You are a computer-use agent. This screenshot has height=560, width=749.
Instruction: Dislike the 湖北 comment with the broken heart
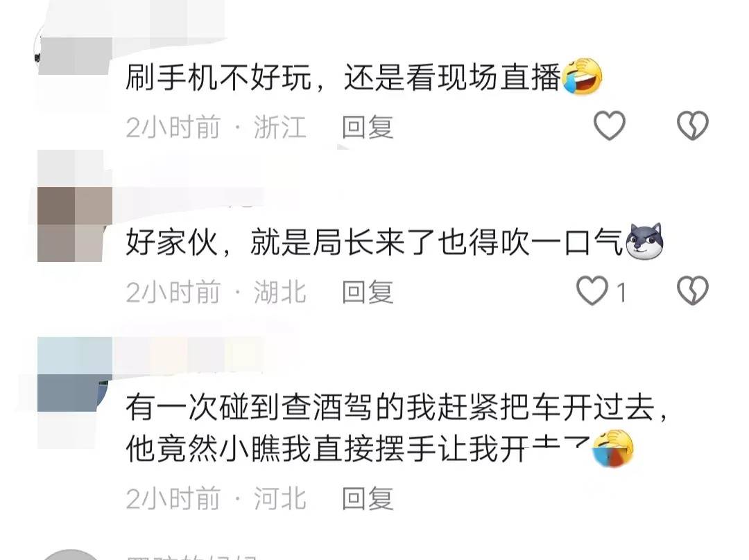tap(693, 290)
